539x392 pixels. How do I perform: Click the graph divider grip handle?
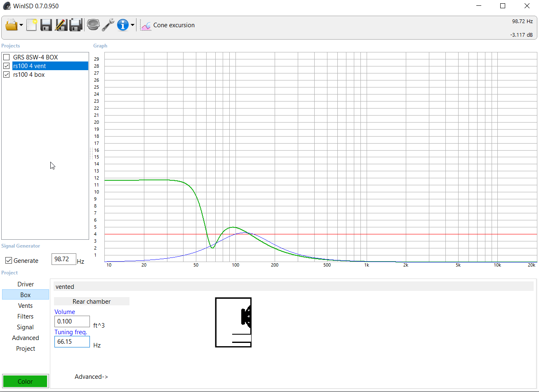pyautogui.click(x=91, y=153)
